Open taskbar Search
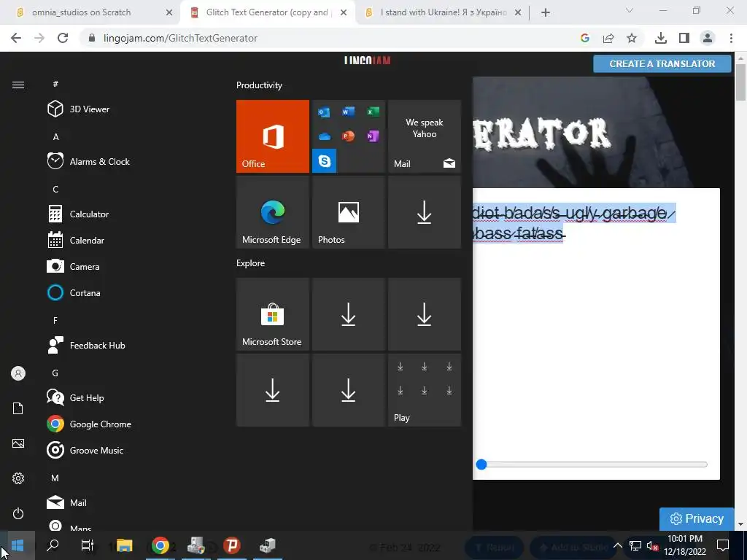 tap(53, 545)
